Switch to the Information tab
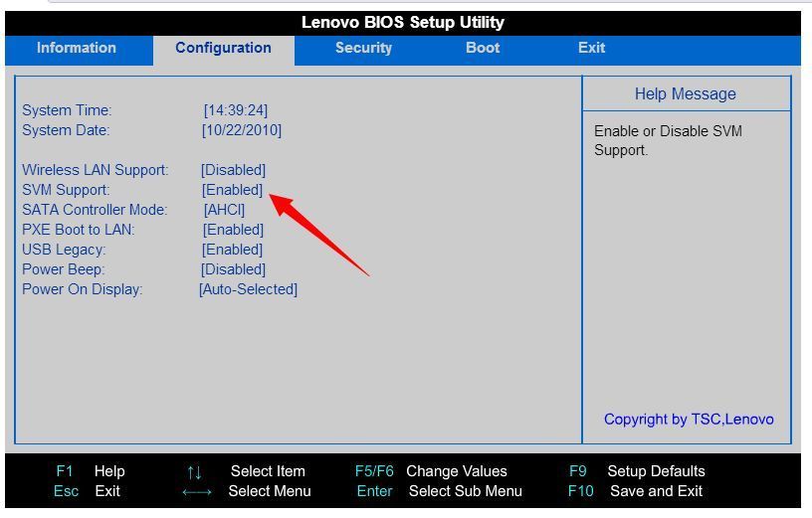Image resolution: width=812 pixels, height=518 pixels. coord(76,48)
